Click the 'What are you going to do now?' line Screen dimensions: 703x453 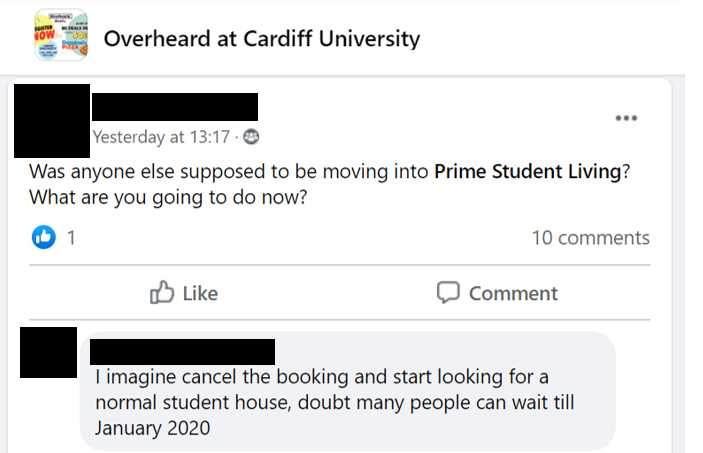168,197
